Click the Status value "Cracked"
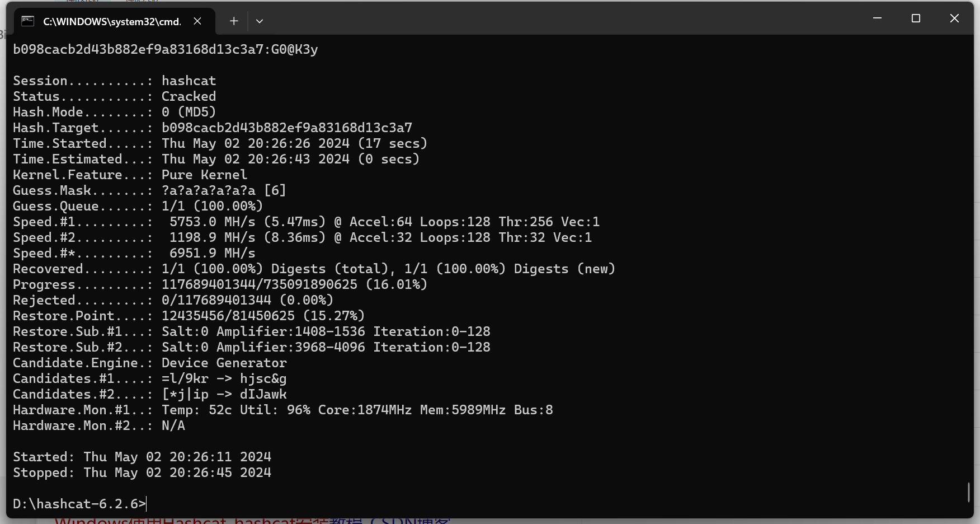 [189, 96]
